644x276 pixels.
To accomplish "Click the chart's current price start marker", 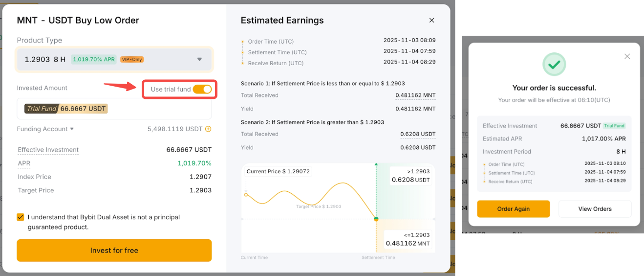I will pyautogui.click(x=246, y=195).
